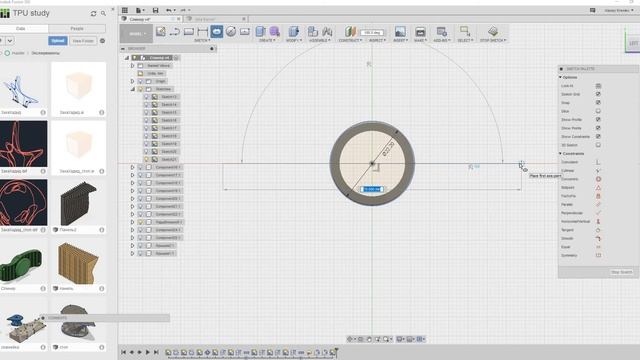The width and height of the screenshot is (640, 360).
Task: Click the Extrude icon in Create
Action: pyautogui.click(x=260, y=31)
